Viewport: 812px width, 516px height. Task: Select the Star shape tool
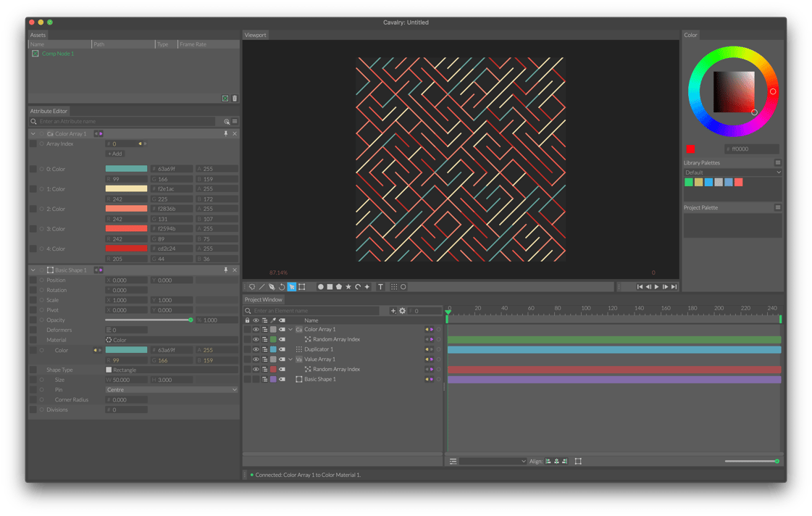[348, 286]
